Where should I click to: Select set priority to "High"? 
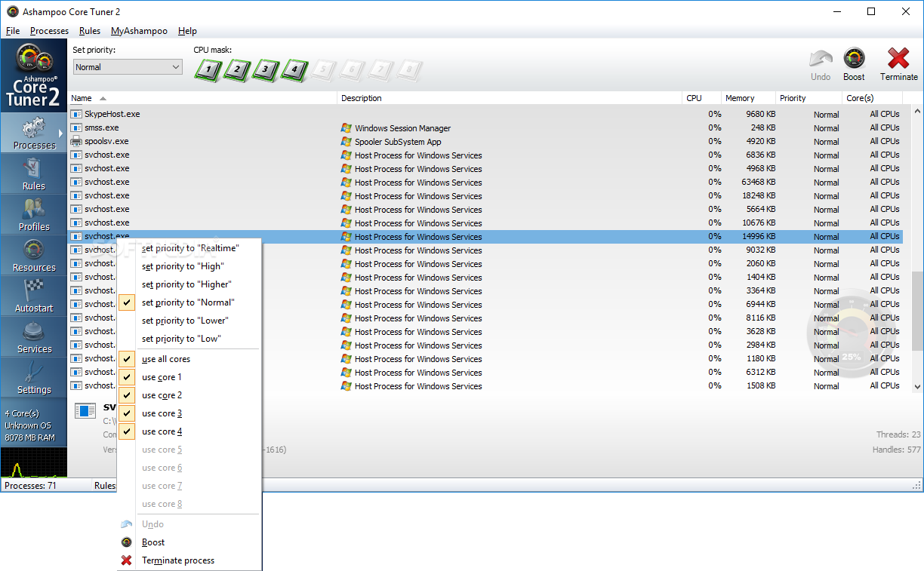click(189, 266)
